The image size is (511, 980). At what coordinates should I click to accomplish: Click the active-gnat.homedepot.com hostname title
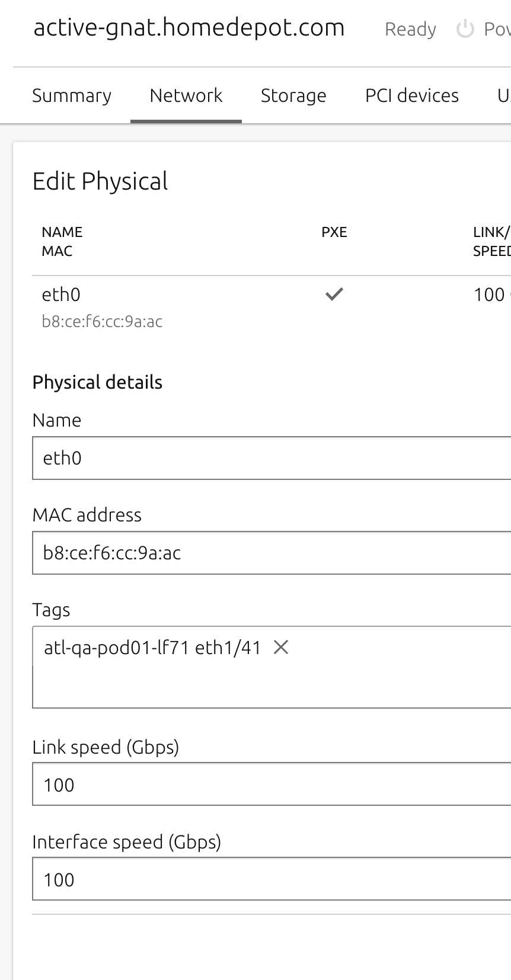click(x=189, y=28)
